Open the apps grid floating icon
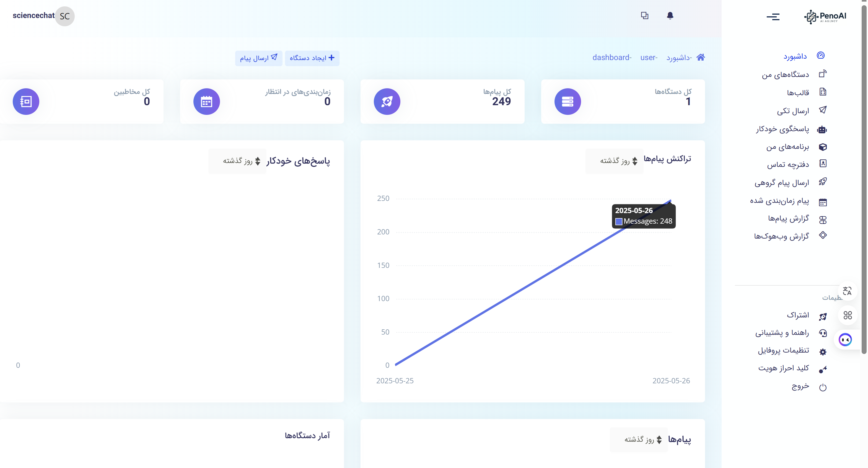Viewport: 868px width, 468px height. pyautogui.click(x=848, y=315)
